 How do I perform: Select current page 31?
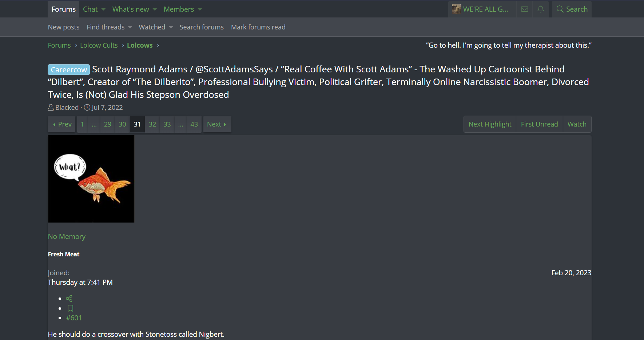137,124
